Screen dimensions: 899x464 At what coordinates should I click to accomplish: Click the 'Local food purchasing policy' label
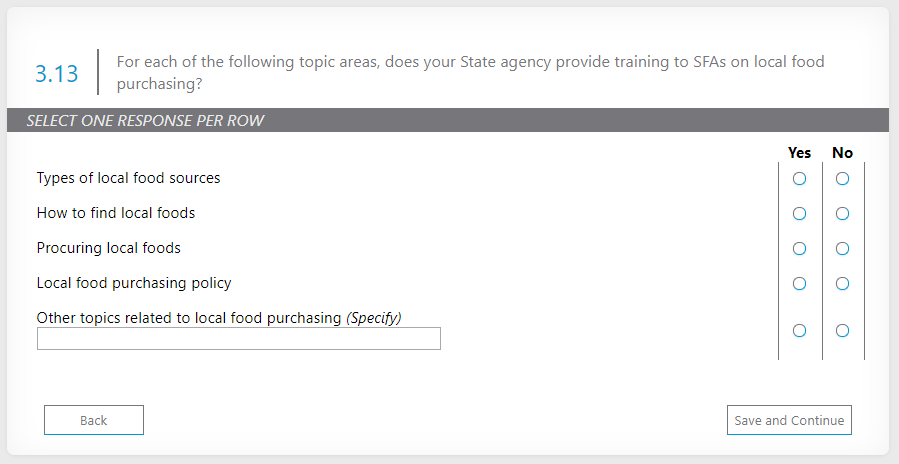pos(134,283)
